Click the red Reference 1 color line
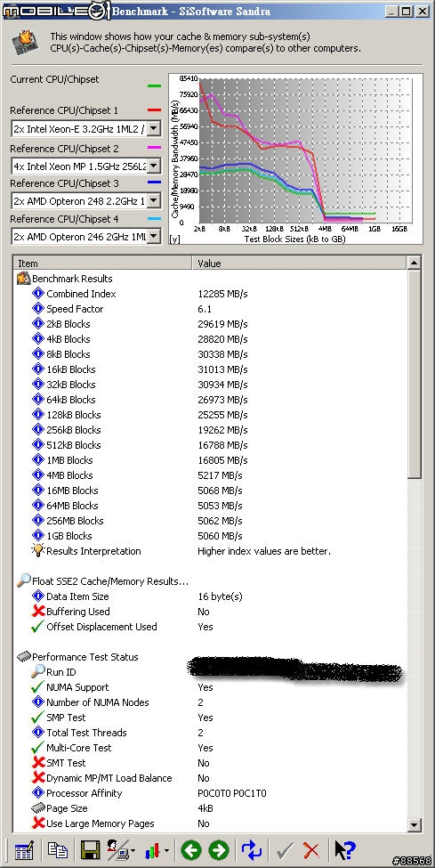The height and width of the screenshot is (868, 435). [x=155, y=110]
